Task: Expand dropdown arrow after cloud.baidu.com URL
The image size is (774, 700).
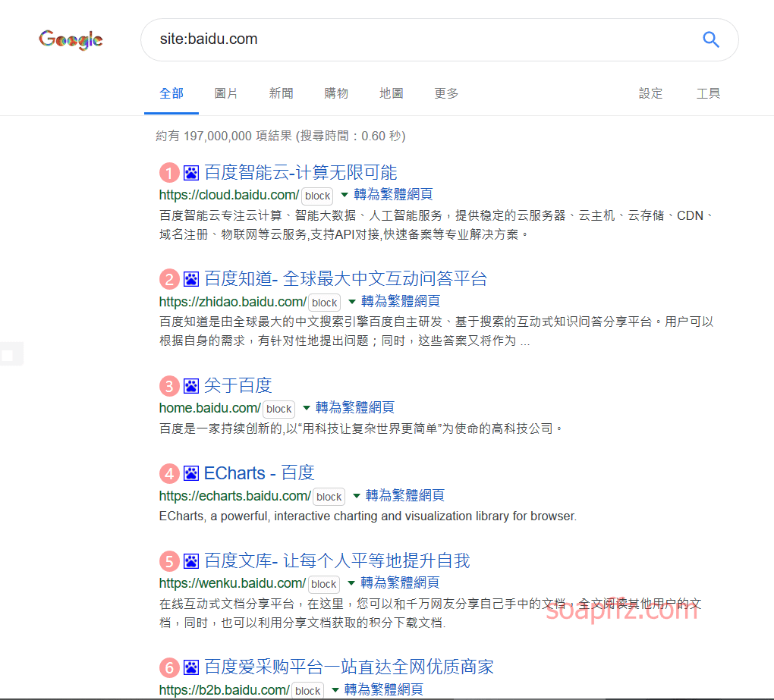Action: coord(345,195)
